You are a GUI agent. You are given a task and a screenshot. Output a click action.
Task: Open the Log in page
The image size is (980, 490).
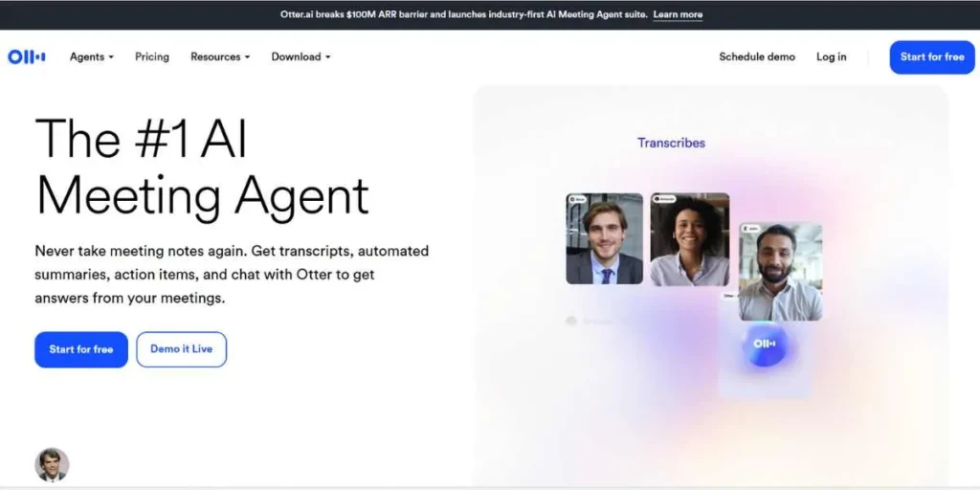832,56
